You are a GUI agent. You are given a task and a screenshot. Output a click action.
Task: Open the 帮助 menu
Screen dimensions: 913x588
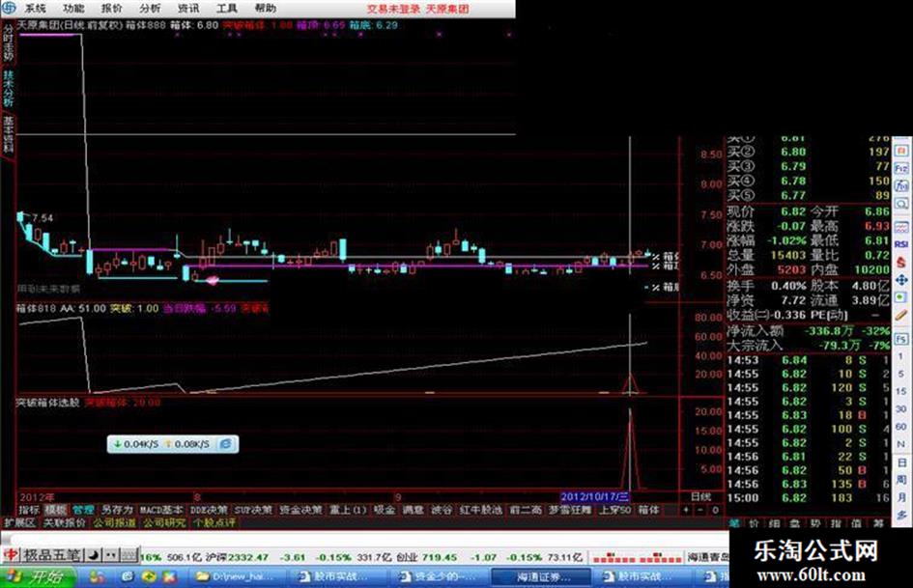pos(266,8)
